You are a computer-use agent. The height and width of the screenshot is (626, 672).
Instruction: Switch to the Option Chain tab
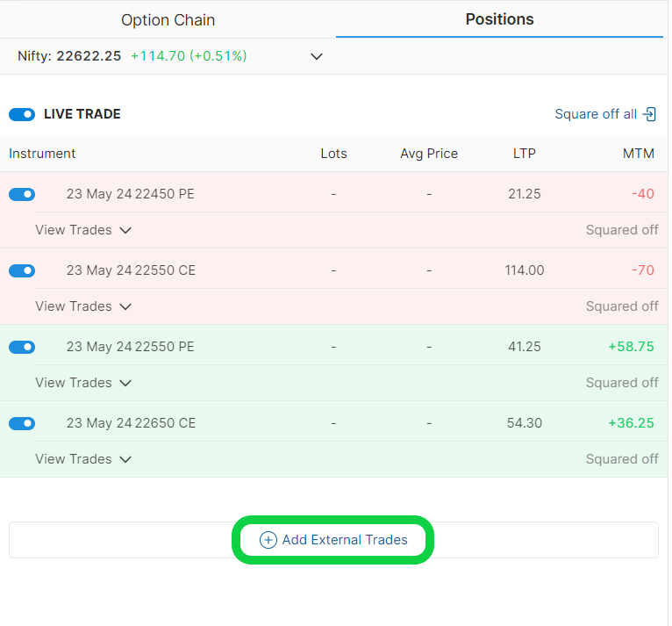pyautogui.click(x=168, y=19)
